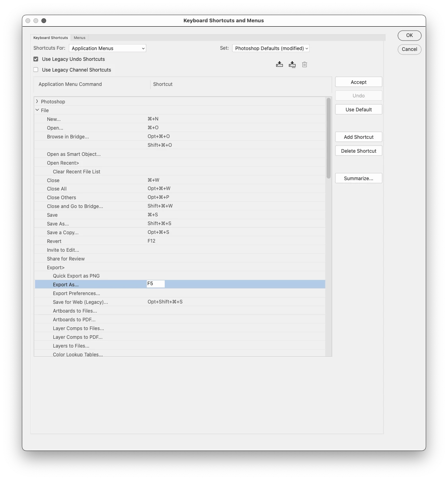Image resolution: width=448 pixels, height=480 pixels.
Task: Select Close and Go to Bridge... row
Action: [180, 206]
